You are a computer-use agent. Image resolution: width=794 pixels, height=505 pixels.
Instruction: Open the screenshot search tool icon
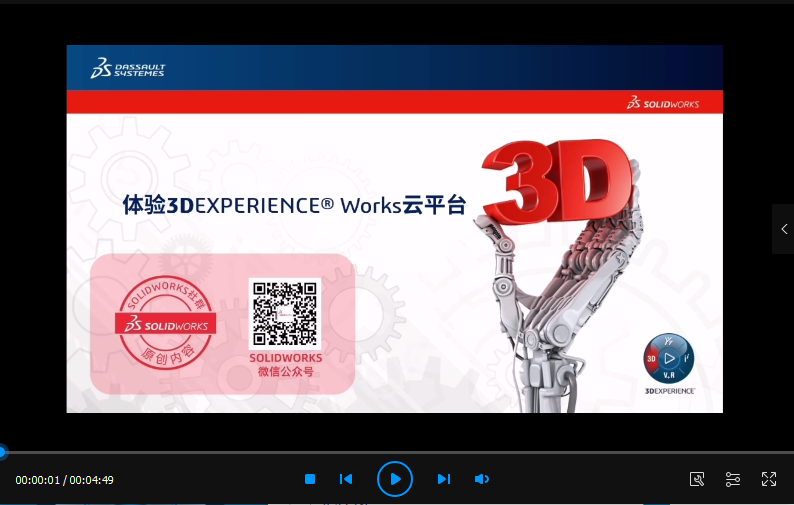[x=697, y=479]
